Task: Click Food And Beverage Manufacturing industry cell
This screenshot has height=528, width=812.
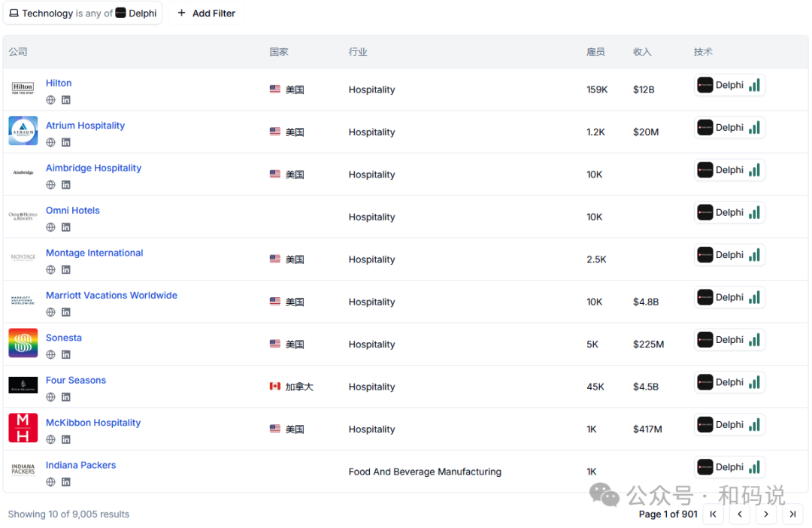Action: click(425, 472)
